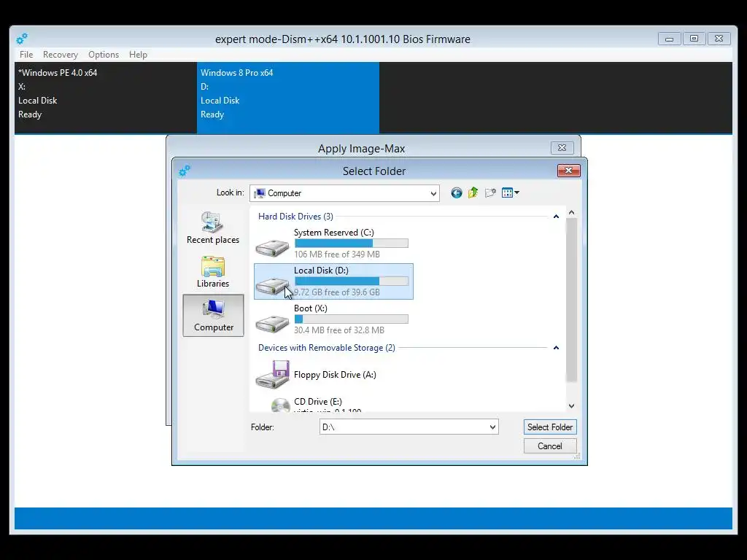The width and height of the screenshot is (747, 560).
Task: Select Computer in the places sidebar
Action: (213, 315)
